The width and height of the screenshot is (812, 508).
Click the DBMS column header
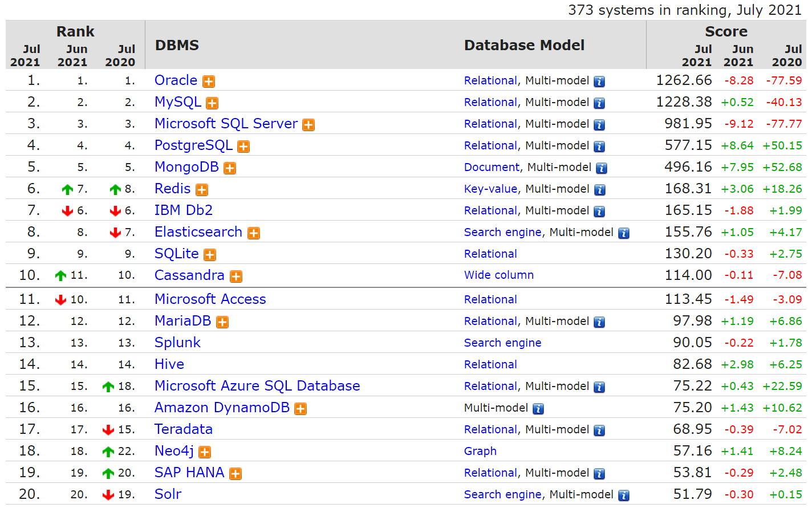177,46
